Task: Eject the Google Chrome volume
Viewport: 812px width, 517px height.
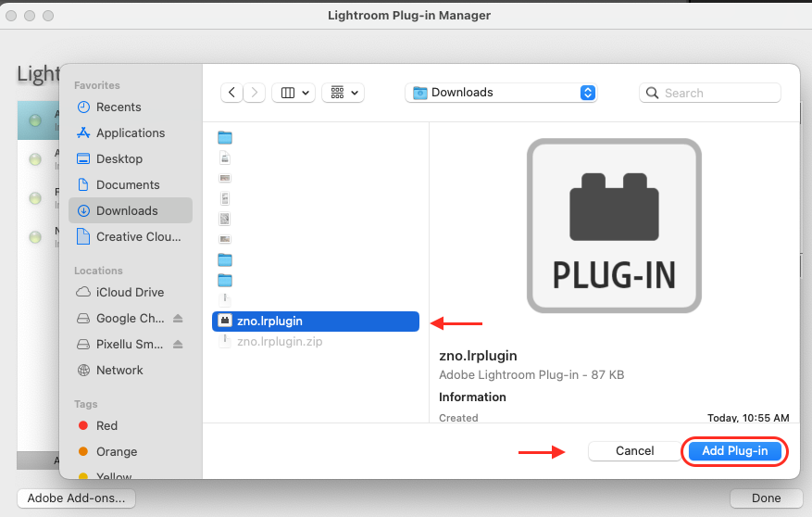Action: (178, 318)
